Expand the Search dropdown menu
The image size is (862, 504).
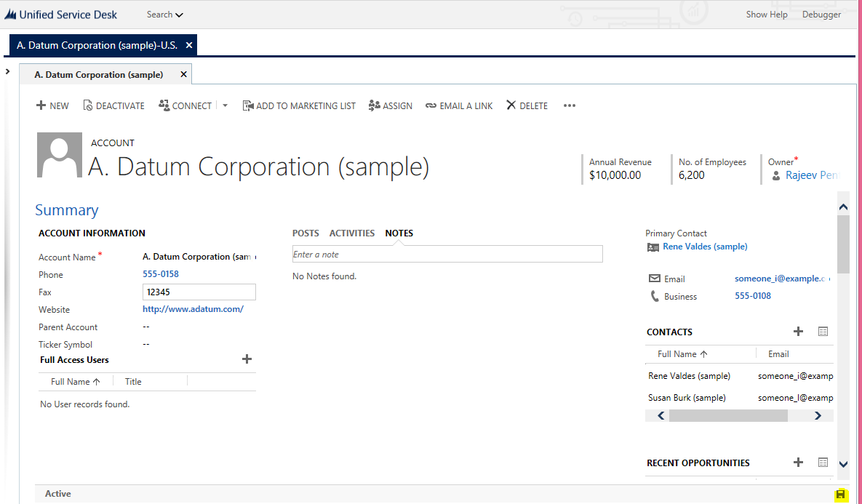(165, 15)
